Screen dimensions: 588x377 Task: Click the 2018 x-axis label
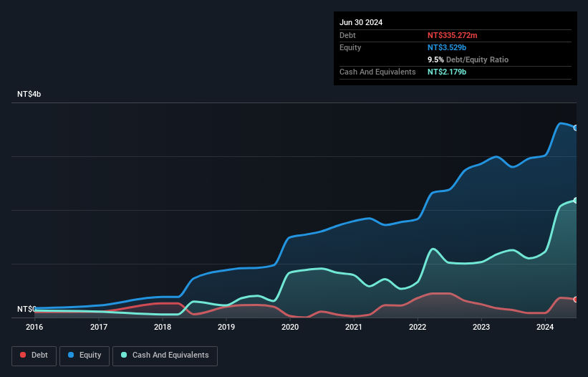[163, 327]
